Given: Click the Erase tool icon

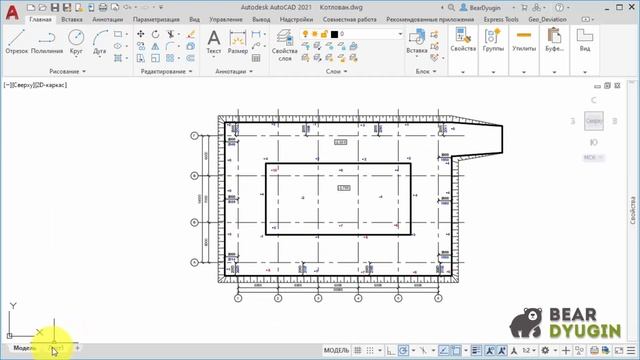Looking at the screenshot, I should (x=191, y=34).
